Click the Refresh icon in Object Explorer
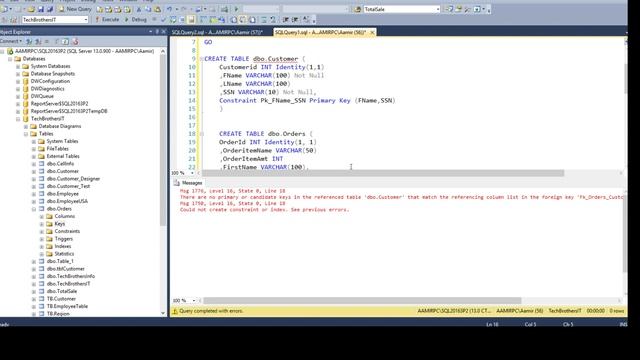The image size is (640, 360). pos(65,41)
